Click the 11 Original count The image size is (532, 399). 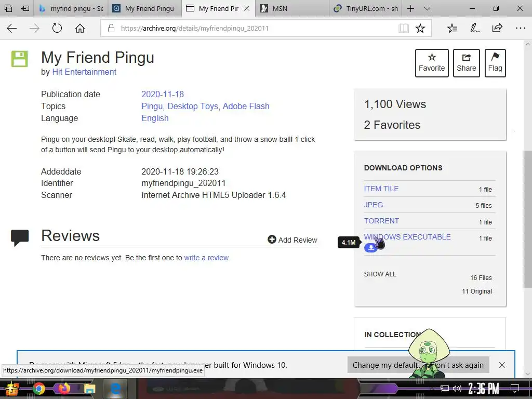(477, 291)
